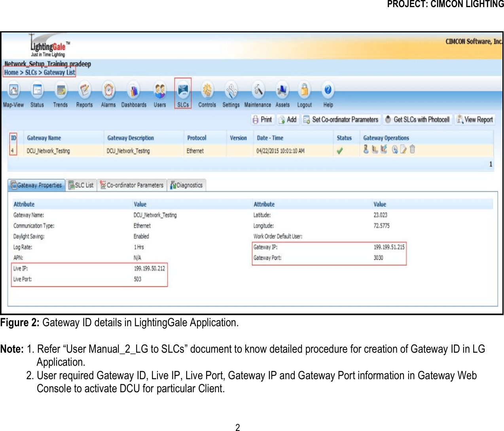Viewport: 504px width, 431px height.
Task: Click Longitude value 72.5775
Action: pos(382,226)
